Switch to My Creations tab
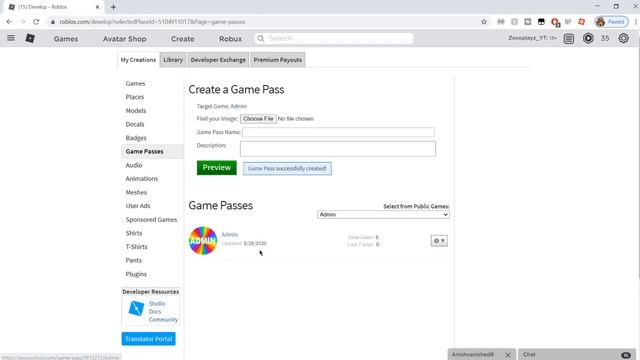 (138, 60)
